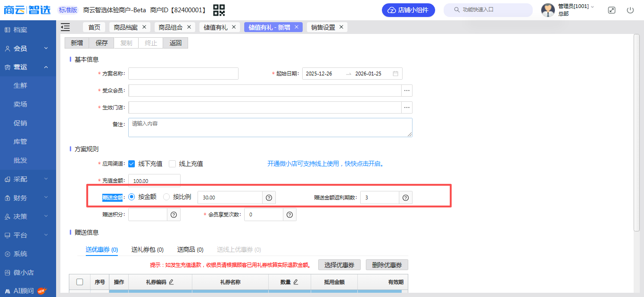Viewport: 644px width, 297px height.
Task: Uncheck the 线下充值 checkbox
Action: 132,164
